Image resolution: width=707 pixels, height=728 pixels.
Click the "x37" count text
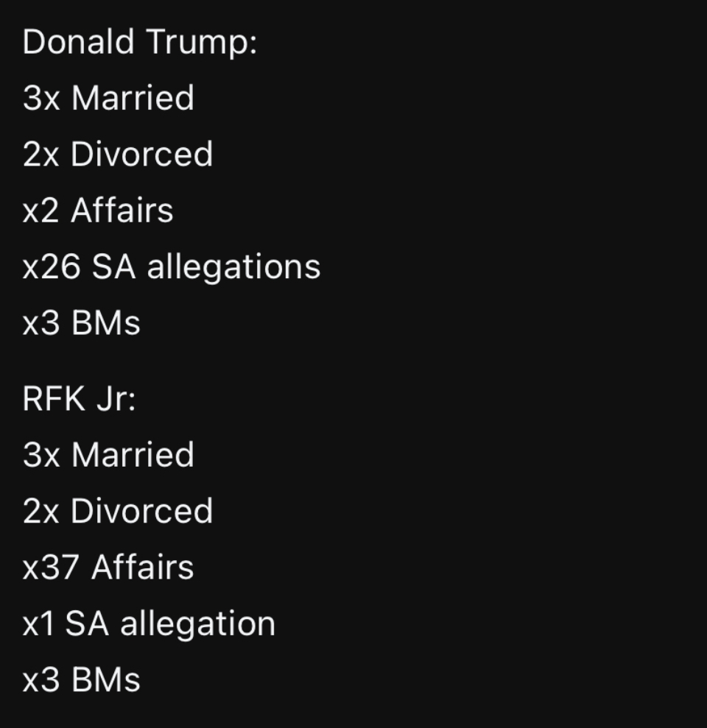[x=51, y=568]
